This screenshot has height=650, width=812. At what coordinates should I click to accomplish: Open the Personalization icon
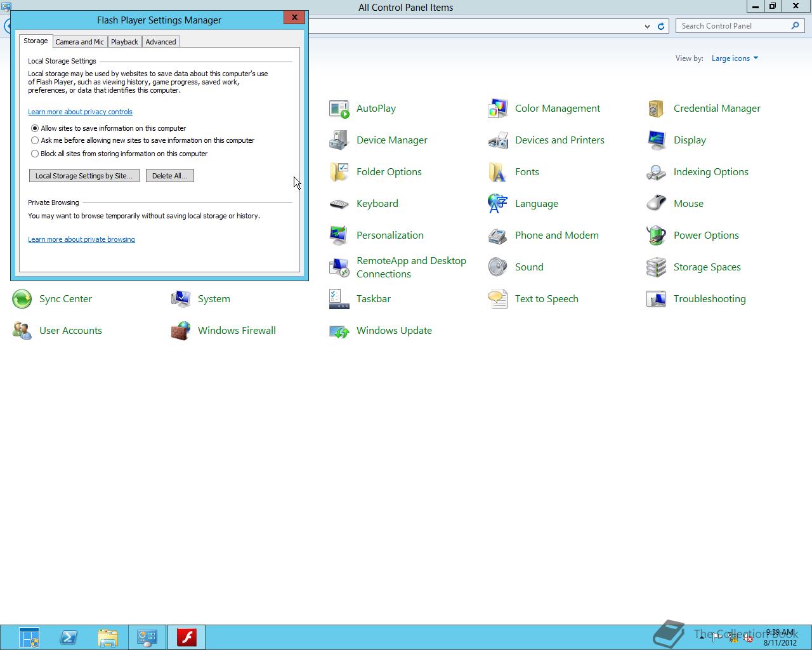coord(339,235)
